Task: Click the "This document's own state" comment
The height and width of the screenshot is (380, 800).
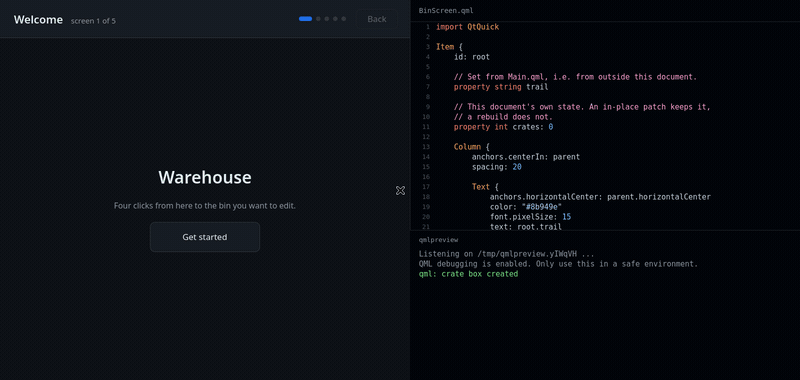Action: (x=582, y=107)
